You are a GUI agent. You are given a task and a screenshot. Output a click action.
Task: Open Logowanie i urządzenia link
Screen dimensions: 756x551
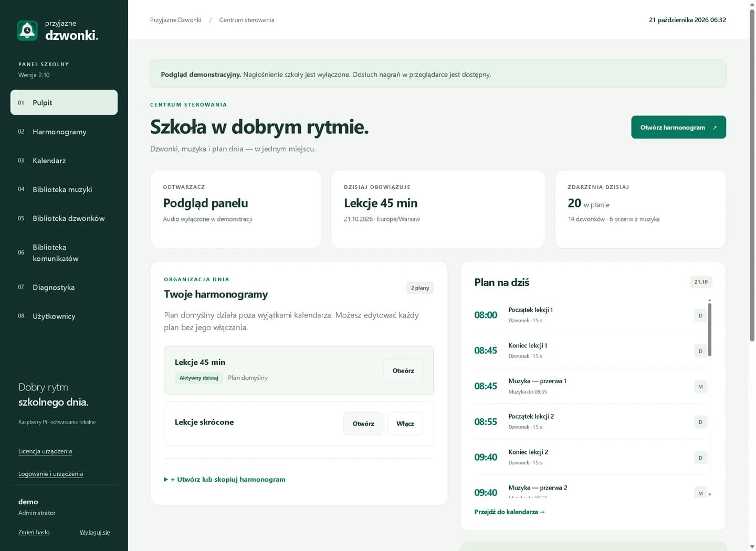pos(50,474)
